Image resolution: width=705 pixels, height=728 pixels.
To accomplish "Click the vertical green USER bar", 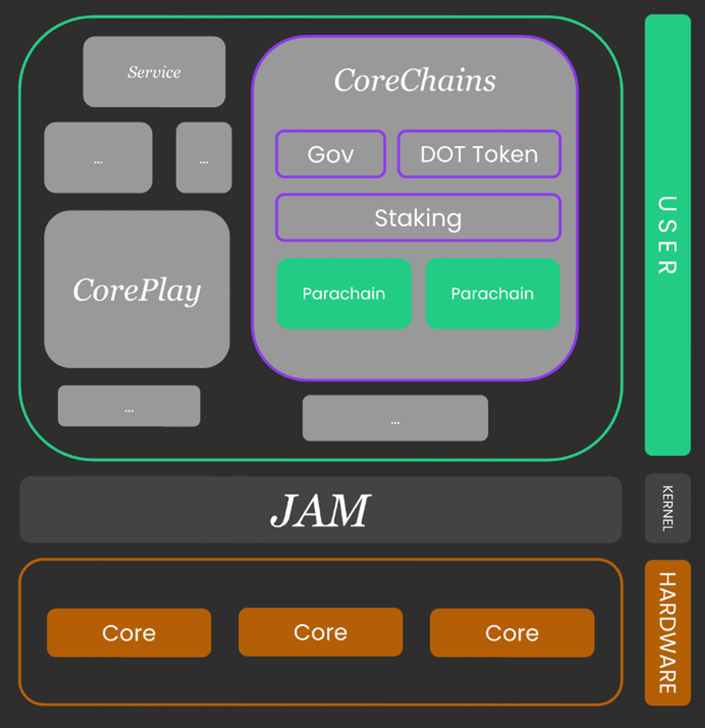I will [x=667, y=235].
